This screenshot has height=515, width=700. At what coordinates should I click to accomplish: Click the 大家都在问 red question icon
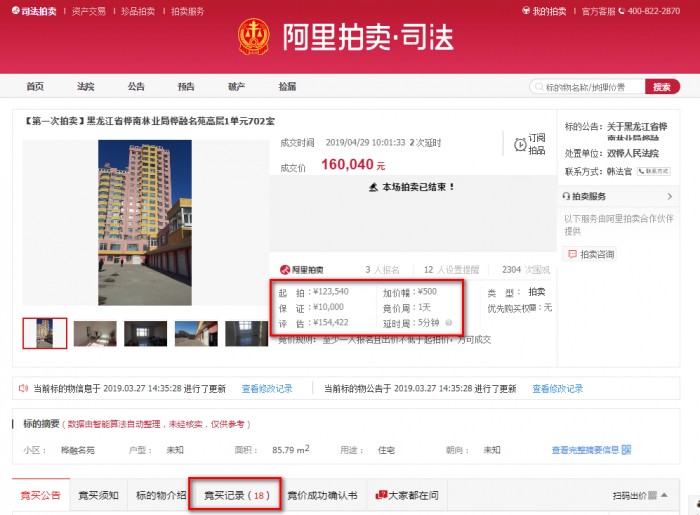[381, 495]
